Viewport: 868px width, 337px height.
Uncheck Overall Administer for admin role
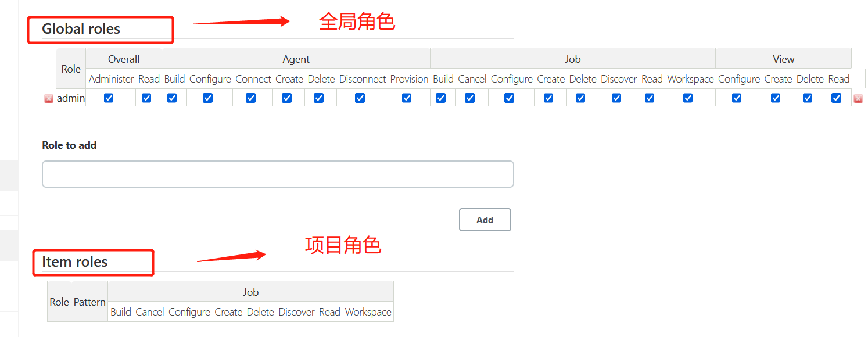tap(109, 98)
